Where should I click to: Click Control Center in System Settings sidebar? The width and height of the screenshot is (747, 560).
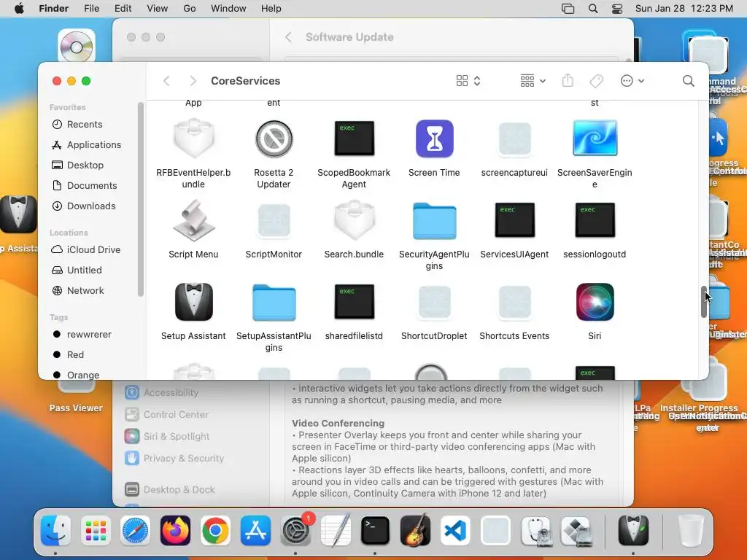(167, 414)
